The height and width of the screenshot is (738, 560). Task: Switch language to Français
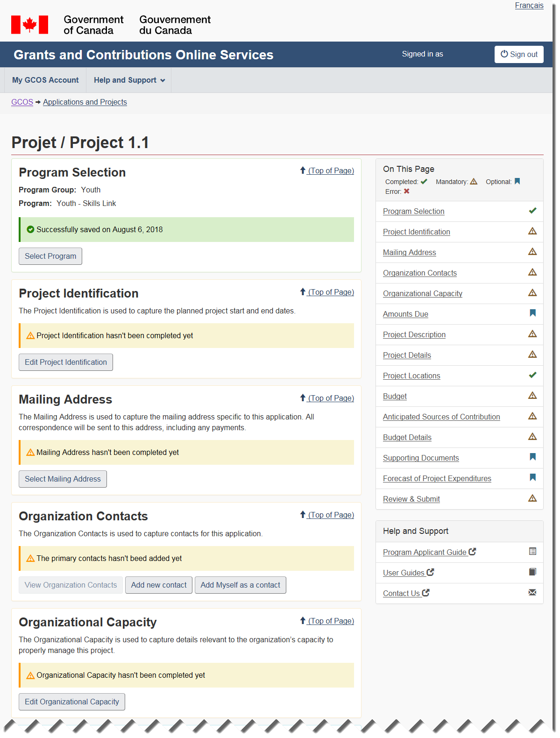[529, 6]
